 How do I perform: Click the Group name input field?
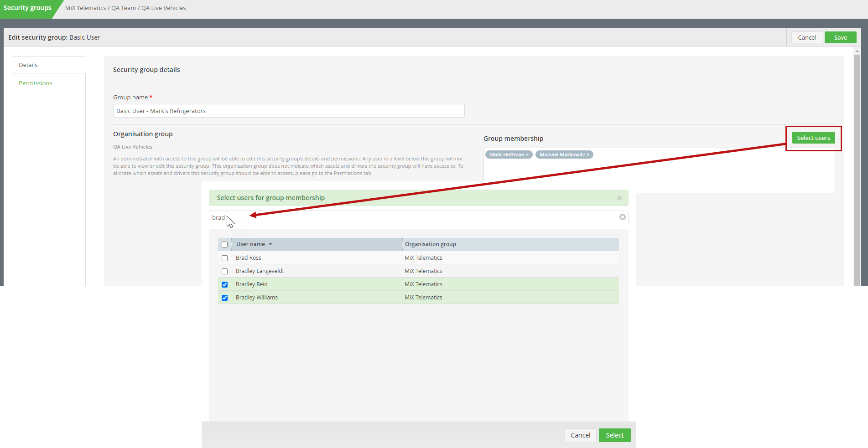pos(289,111)
